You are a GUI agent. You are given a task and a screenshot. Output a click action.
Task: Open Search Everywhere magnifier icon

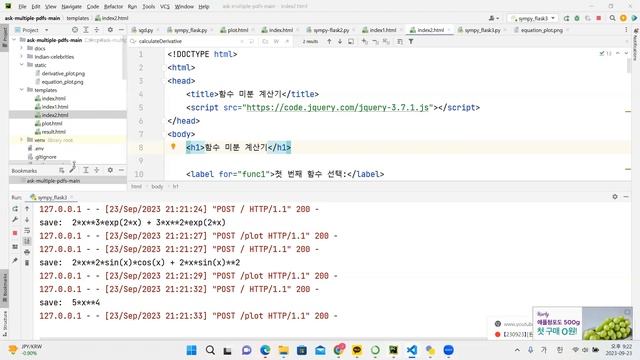(x=612, y=18)
